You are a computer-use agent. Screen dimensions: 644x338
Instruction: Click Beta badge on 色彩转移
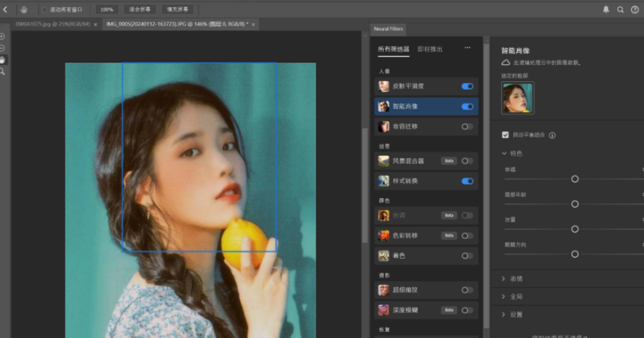(x=449, y=236)
